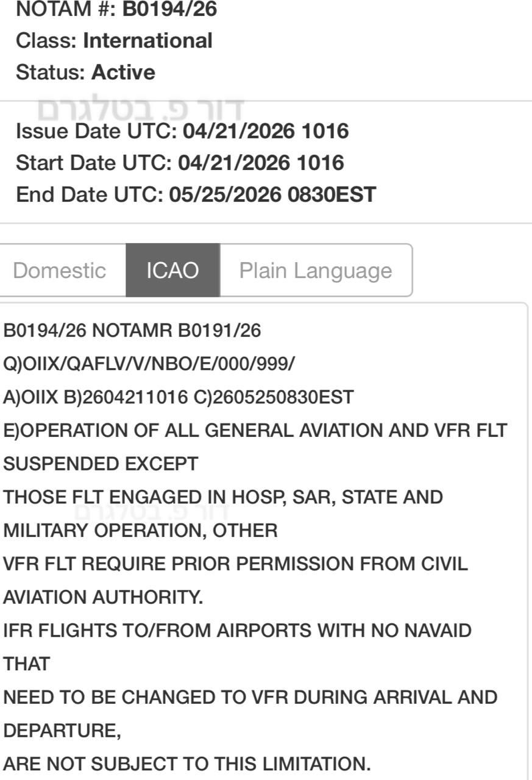Screen dimensions: 532x780
Task: Click the AVIATION AUTHORITY text line
Action: tap(103, 597)
